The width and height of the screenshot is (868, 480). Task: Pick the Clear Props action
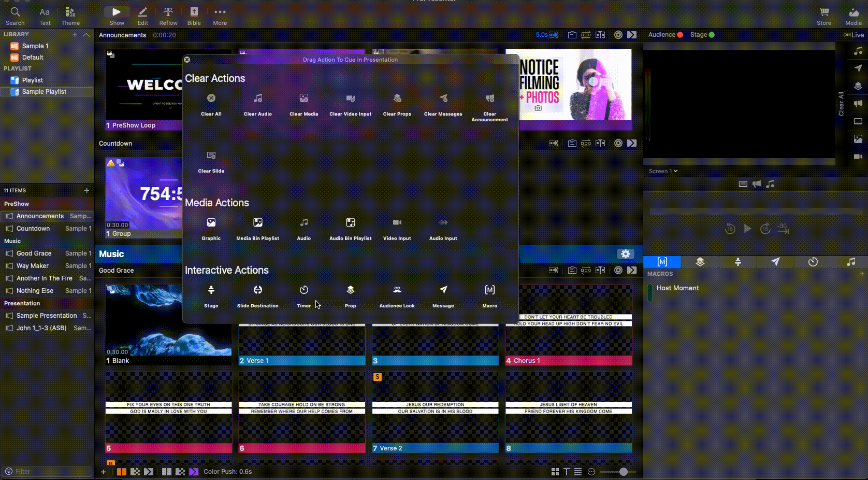coord(397,98)
